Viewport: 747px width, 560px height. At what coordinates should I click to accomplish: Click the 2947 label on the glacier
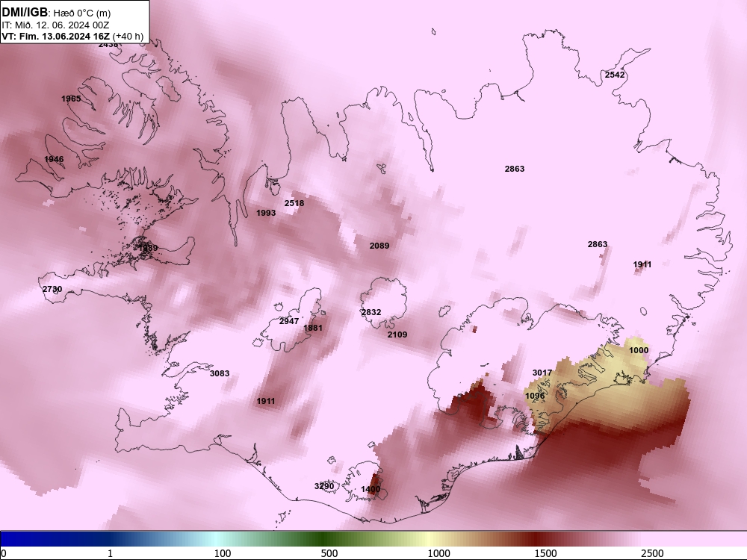pos(288,321)
